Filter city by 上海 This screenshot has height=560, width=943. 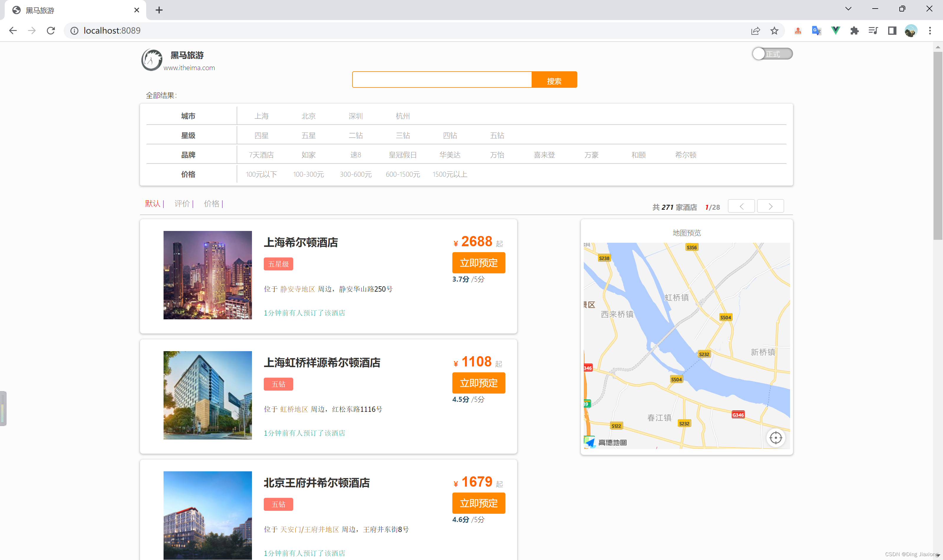click(x=261, y=116)
